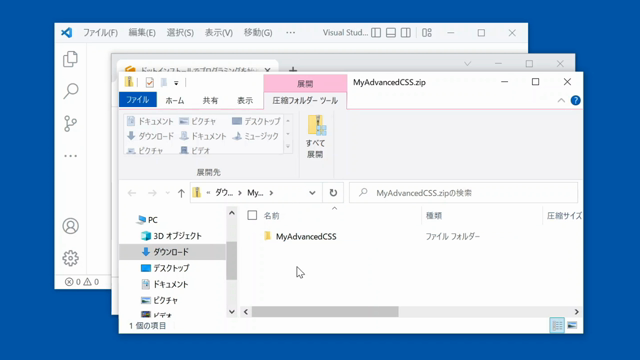The image size is (640, 360).
Task: Select デスクトップ in navigation pane
Action: (x=165, y=268)
